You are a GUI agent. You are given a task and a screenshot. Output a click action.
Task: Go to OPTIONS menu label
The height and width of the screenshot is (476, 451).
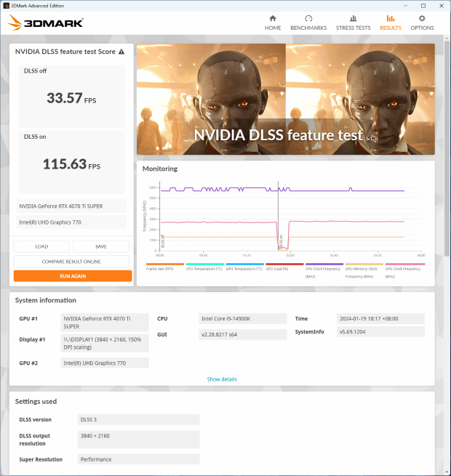(422, 28)
